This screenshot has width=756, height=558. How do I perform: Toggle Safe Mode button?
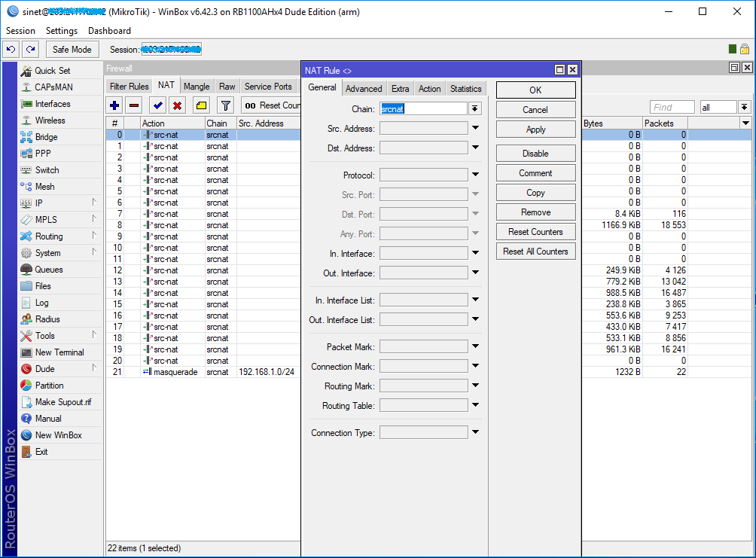[x=72, y=49]
